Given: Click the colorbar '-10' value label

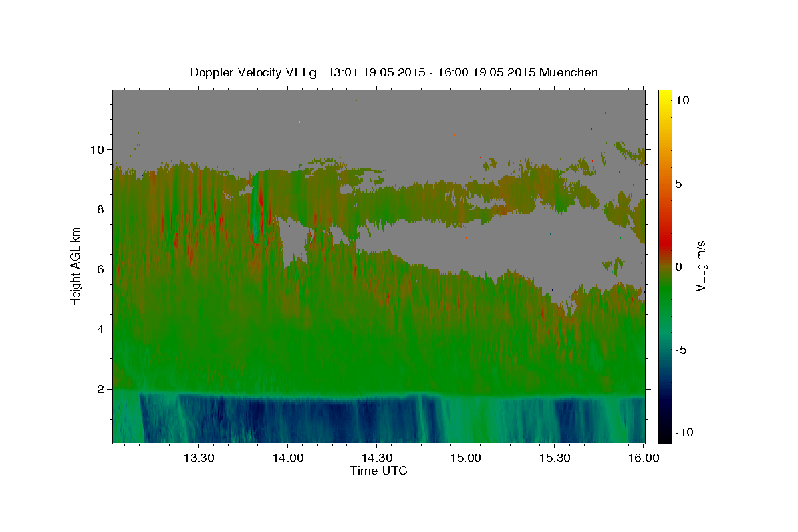Looking at the screenshot, I should pyautogui.click(x=684, y=433).
